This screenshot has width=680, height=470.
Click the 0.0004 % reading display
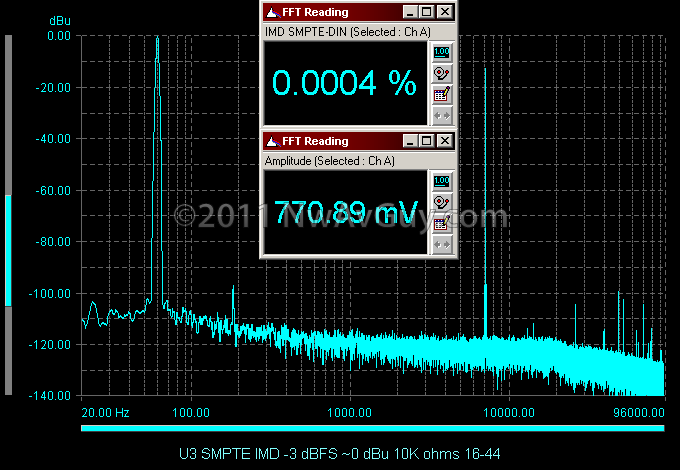(345, 83)
